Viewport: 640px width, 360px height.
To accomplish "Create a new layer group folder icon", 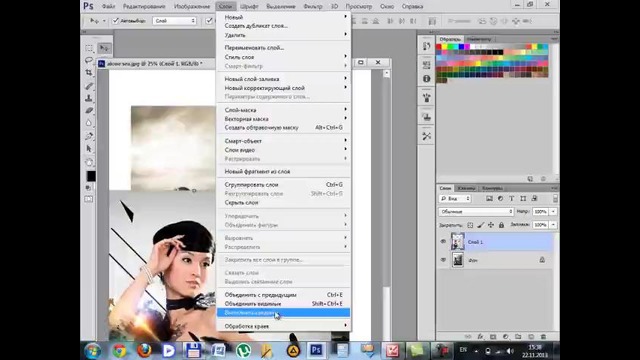I will click(518, 337).
